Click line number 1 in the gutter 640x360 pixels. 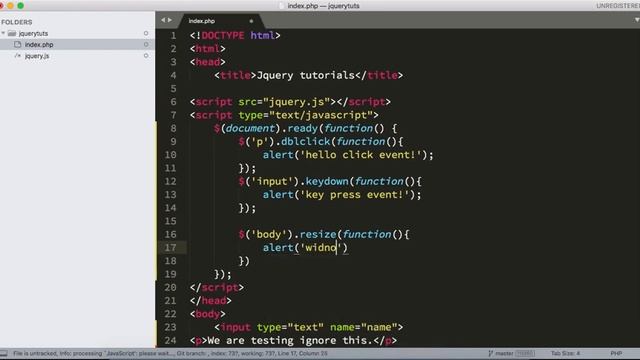point(173,36)
